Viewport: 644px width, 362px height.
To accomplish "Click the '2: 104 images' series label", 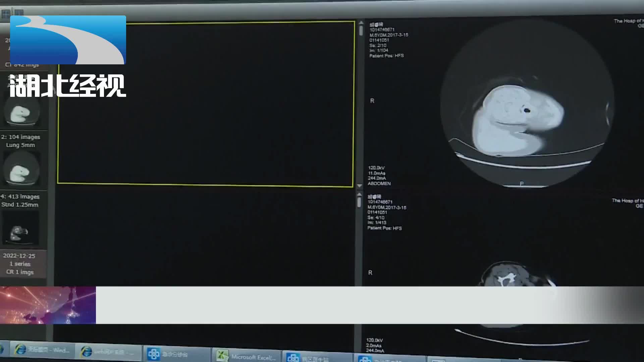I will pos(20,137).
